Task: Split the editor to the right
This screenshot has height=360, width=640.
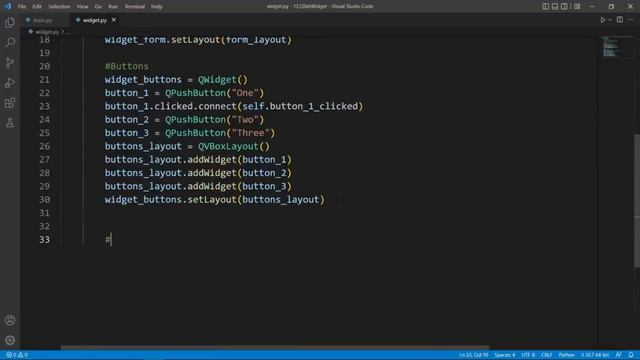Action: pos(620,20)
